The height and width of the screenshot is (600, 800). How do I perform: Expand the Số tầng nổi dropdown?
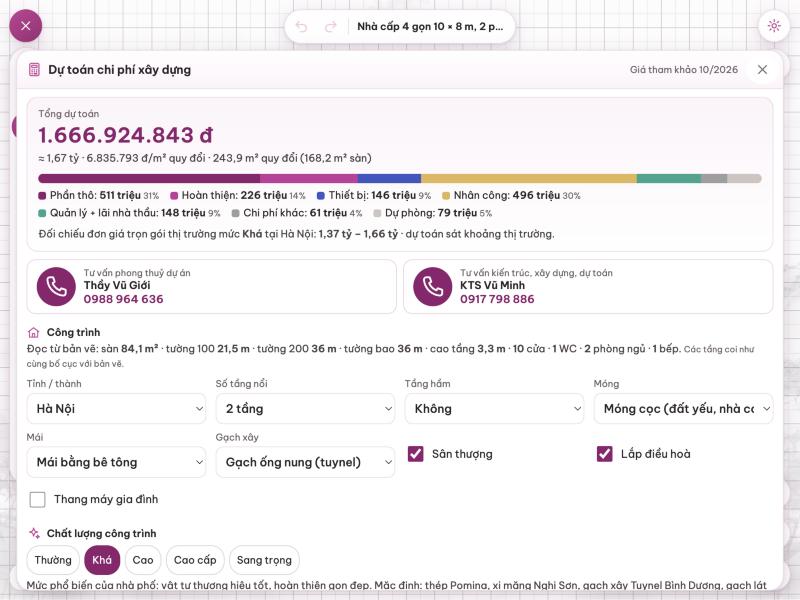click(x=305, y=408)
